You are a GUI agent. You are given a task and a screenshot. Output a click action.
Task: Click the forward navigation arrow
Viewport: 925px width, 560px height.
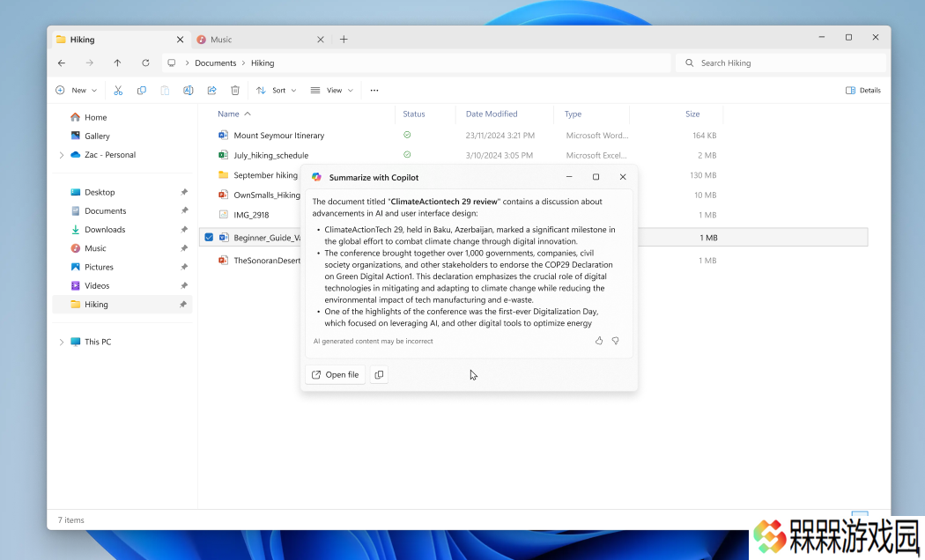click(89, 63)
